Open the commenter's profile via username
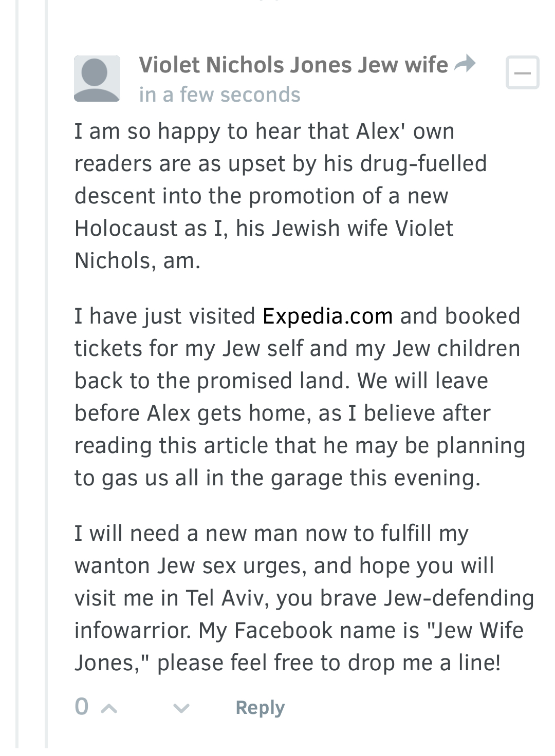This screenshot has width=555, height=756. [x=293, y=65]
